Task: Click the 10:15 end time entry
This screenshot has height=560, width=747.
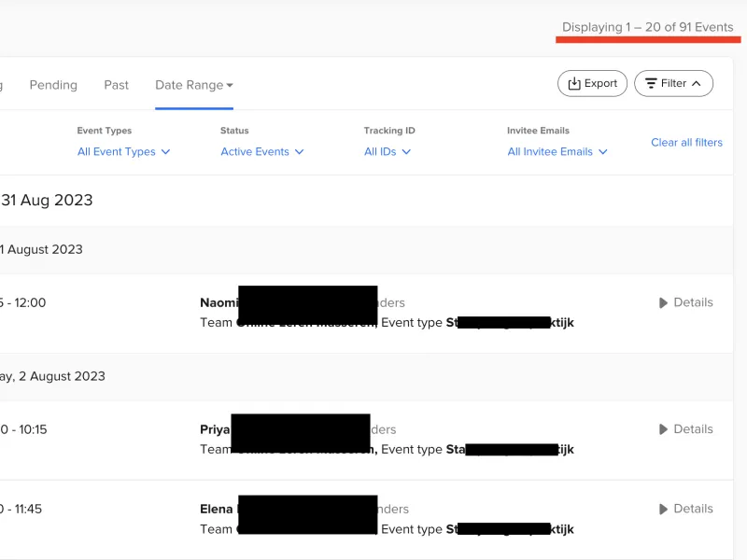Action: point(33,429)
